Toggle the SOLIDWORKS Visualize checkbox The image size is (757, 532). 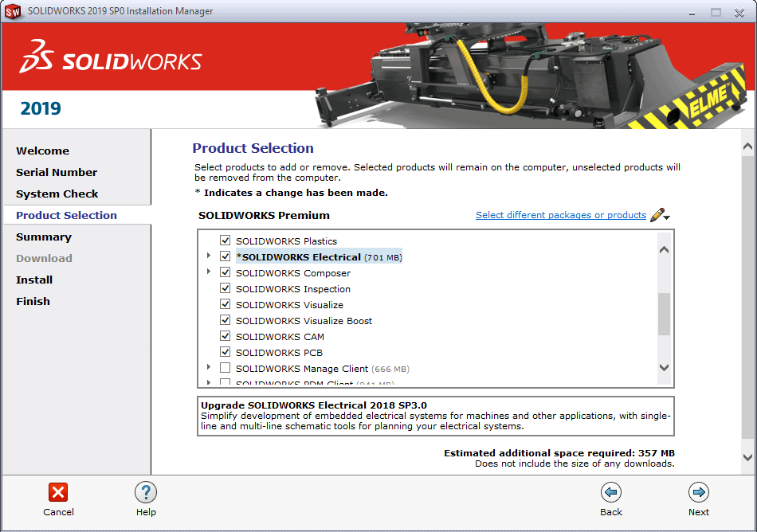point(225,304)
